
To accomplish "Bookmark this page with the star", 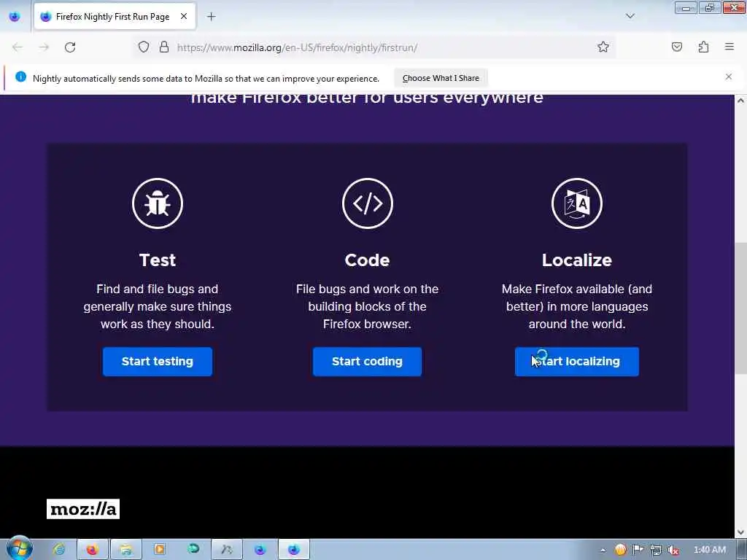I will point(603,47).
